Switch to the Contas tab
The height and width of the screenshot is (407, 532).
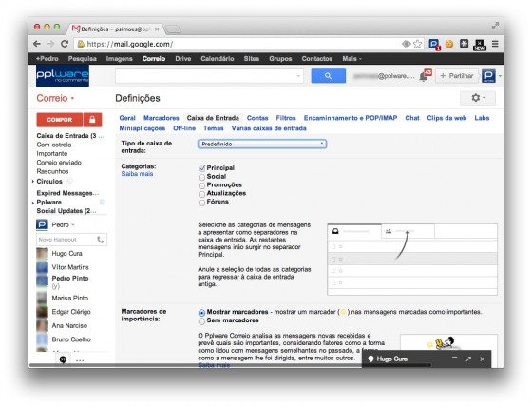(257, 118)
